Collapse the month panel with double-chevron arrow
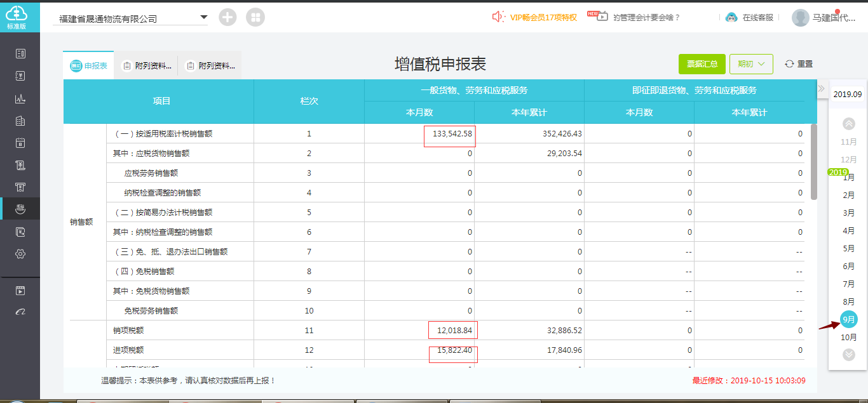This screenshot has height=403, width=868. click(821, 88)
